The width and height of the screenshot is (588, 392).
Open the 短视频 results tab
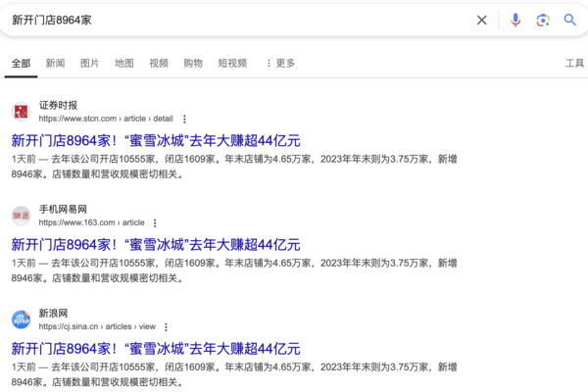pos(233,64)
